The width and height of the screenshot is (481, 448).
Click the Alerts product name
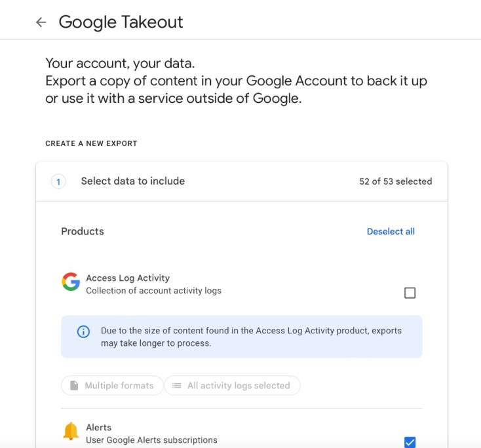click(99, 428)
